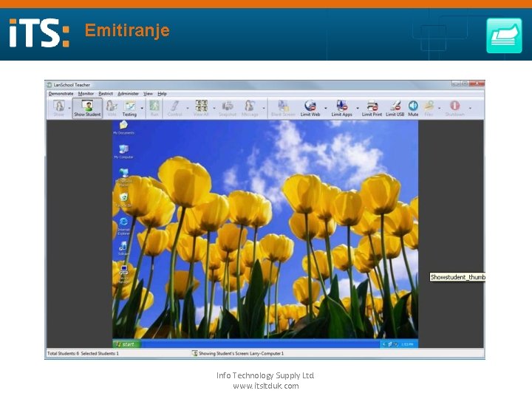Open the Administer menu
Viewport: 532px width, 399px height.
[128, 94]
